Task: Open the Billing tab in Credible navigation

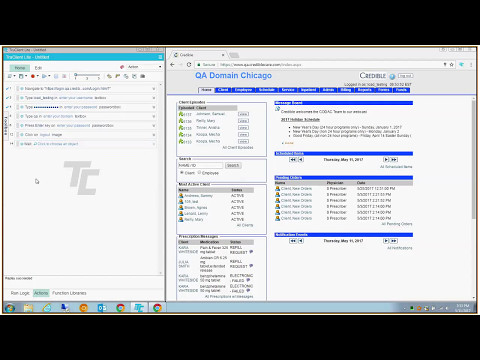Action: pos(346,90)
